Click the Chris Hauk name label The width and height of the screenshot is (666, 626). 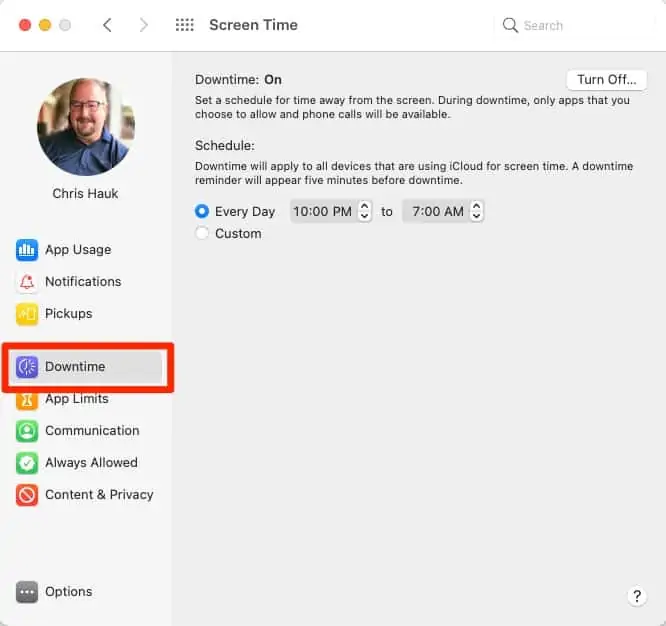(85, 194)
